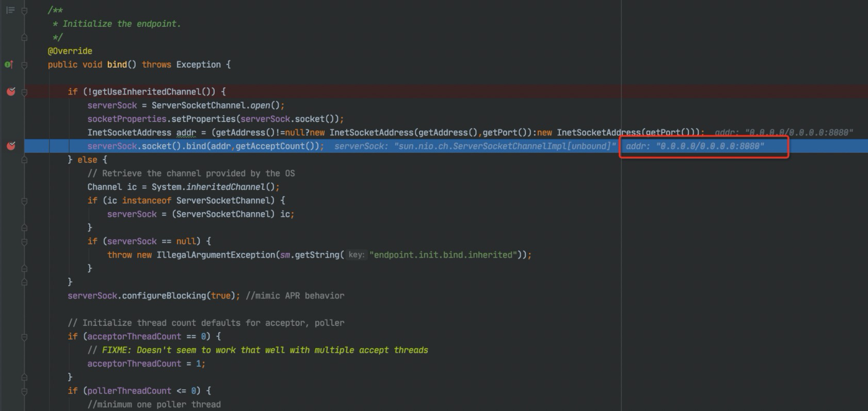The image size is (868, 411).
Task: Click 'acceptorThreadCount = 1;' assignment
Action: (146, 364)
